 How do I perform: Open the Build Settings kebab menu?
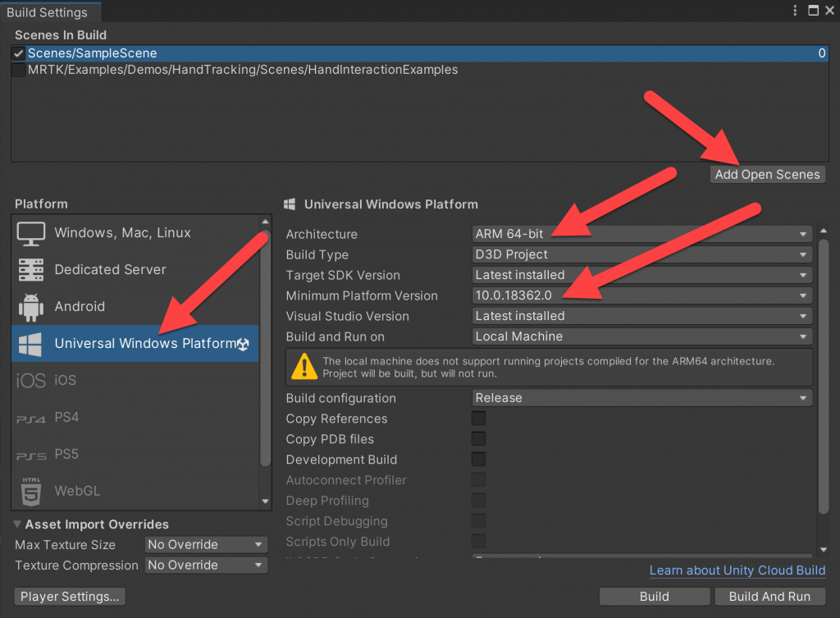point(795,10)
